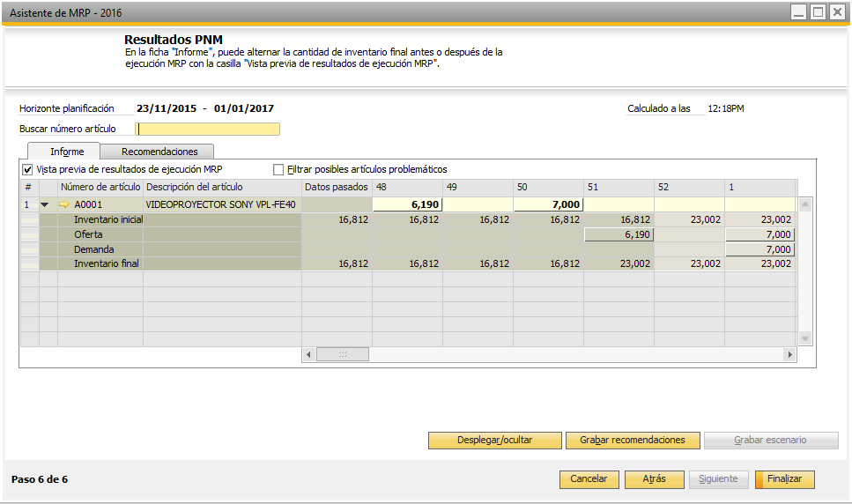Click the week 50 column header
Viewport: 852px width, 504px height.
[549, 188]
